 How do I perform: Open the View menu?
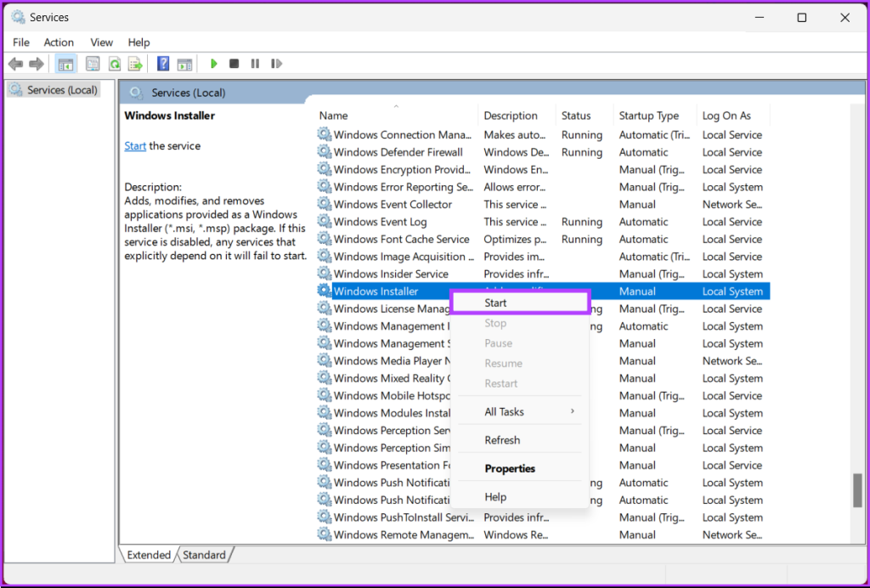(x=101, y=42)
